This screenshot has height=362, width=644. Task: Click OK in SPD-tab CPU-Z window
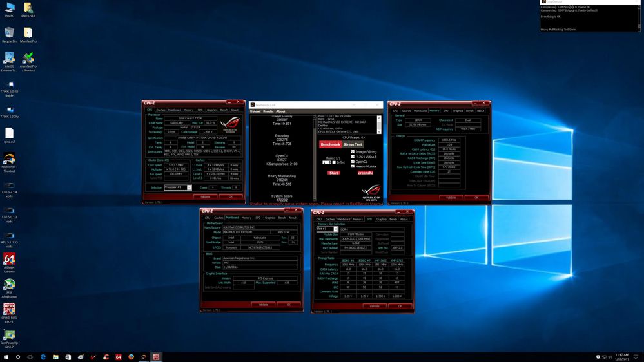click(x=400, y=306)
